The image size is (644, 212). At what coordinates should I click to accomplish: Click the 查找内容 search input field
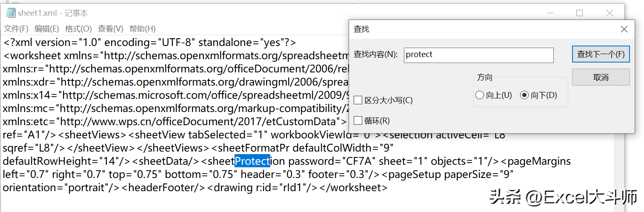(478, 55)
